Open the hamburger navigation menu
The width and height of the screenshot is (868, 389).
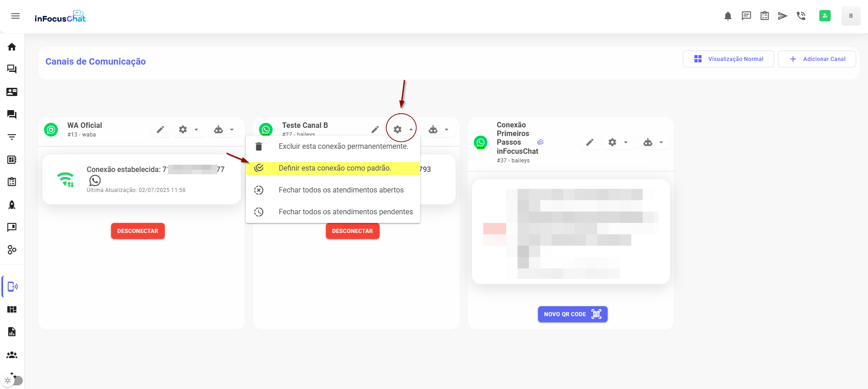tap(15, 16)
